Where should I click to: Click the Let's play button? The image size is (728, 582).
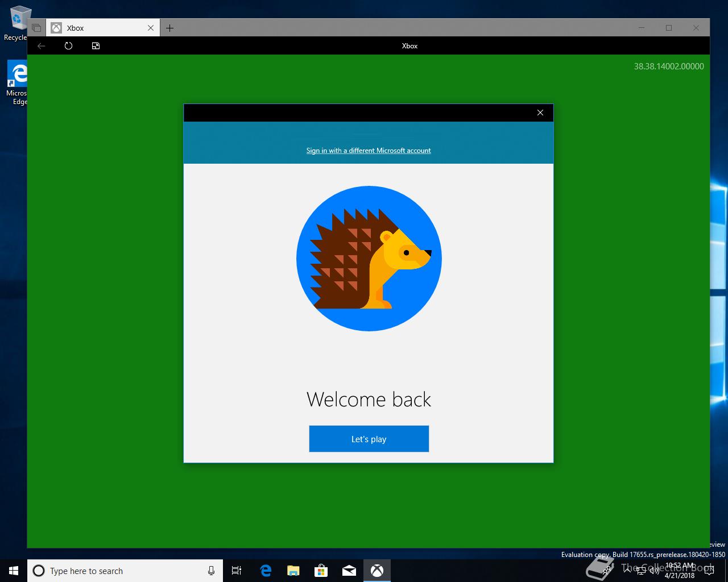click(369, 439)
